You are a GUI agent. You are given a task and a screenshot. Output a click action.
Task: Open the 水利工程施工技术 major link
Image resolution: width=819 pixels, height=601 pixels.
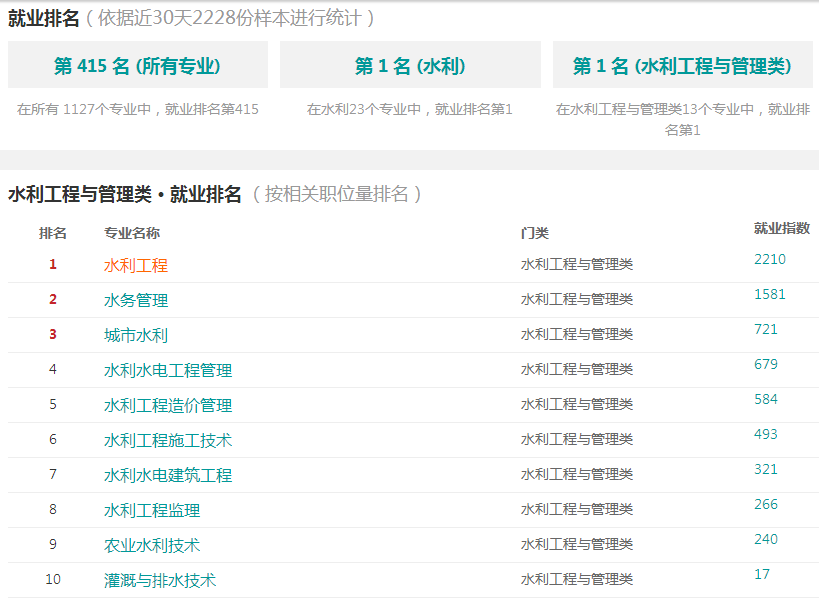(x=168, y=440)
